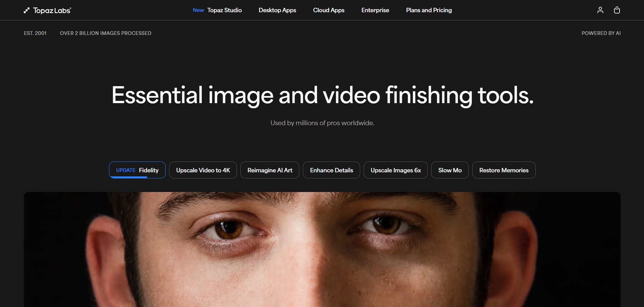This screenshot has height=307, width=644.
Task: Click the New badge next to Topaz Studio
Action: point(198,10)
